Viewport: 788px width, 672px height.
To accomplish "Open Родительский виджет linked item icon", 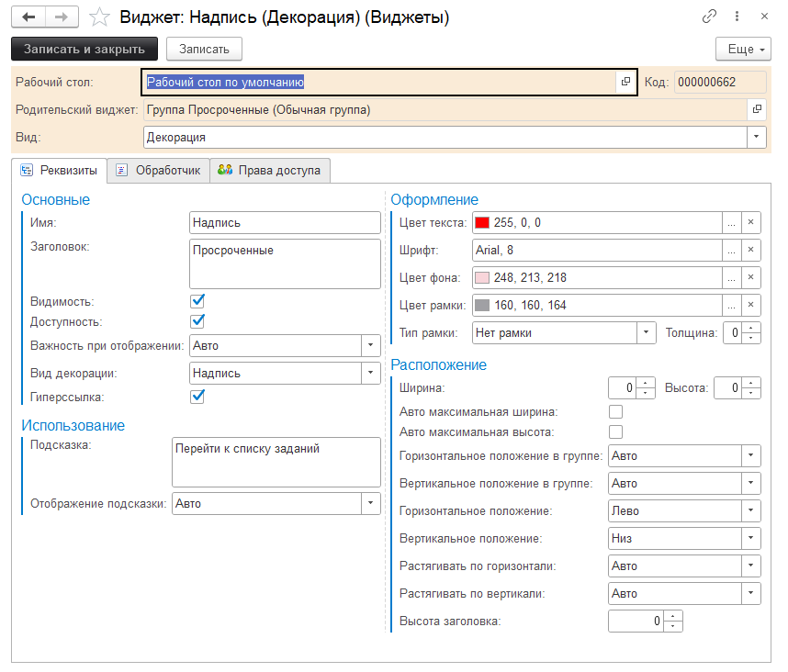I will coord(758,110).
